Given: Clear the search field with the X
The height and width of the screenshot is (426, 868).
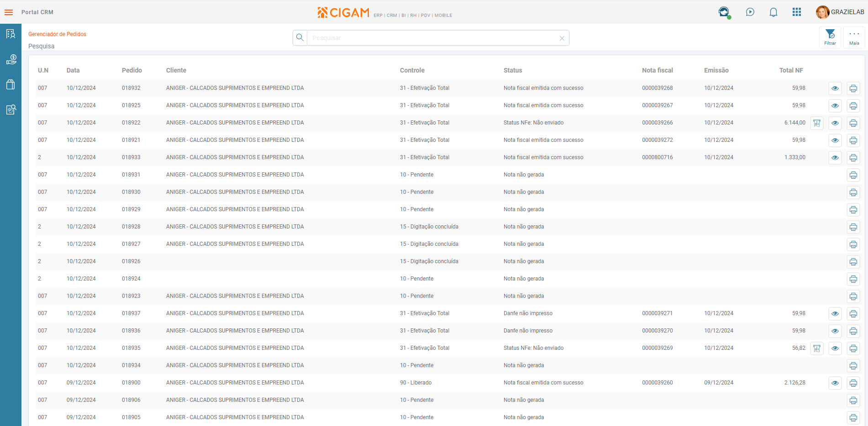Looking at the screenshot, I should (562, 38).
